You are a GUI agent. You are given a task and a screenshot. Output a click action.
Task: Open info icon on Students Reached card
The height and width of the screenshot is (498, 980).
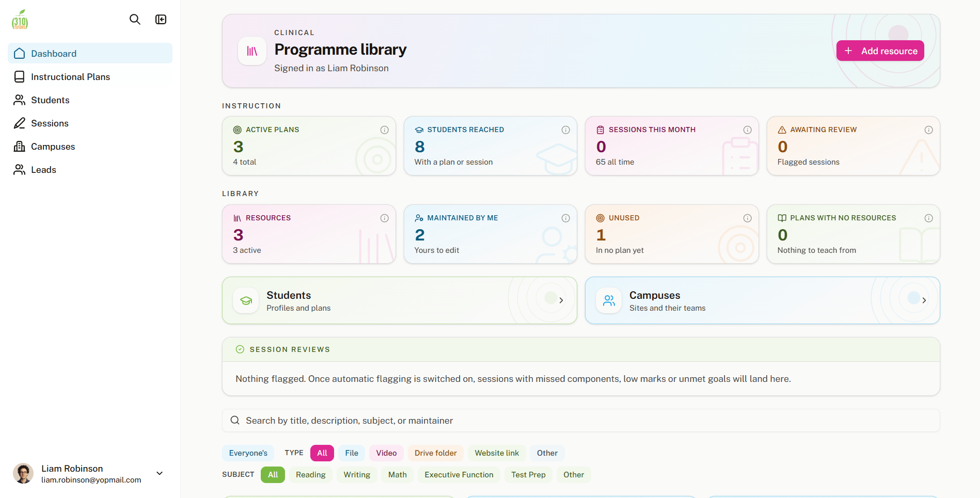pos(566,130)
